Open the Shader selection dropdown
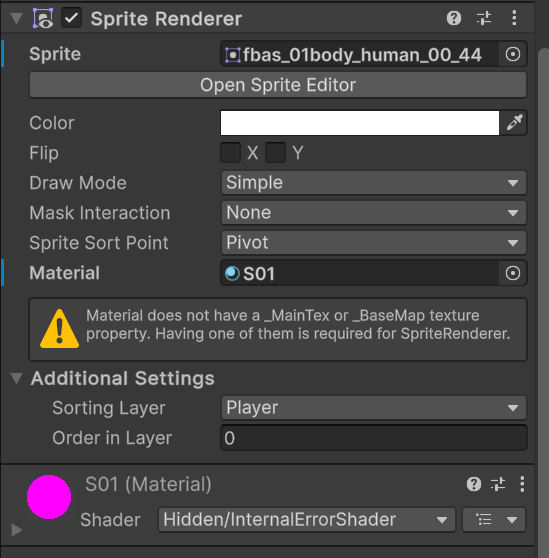This screenshot has width=549, height=558. [x=307, y=520]
